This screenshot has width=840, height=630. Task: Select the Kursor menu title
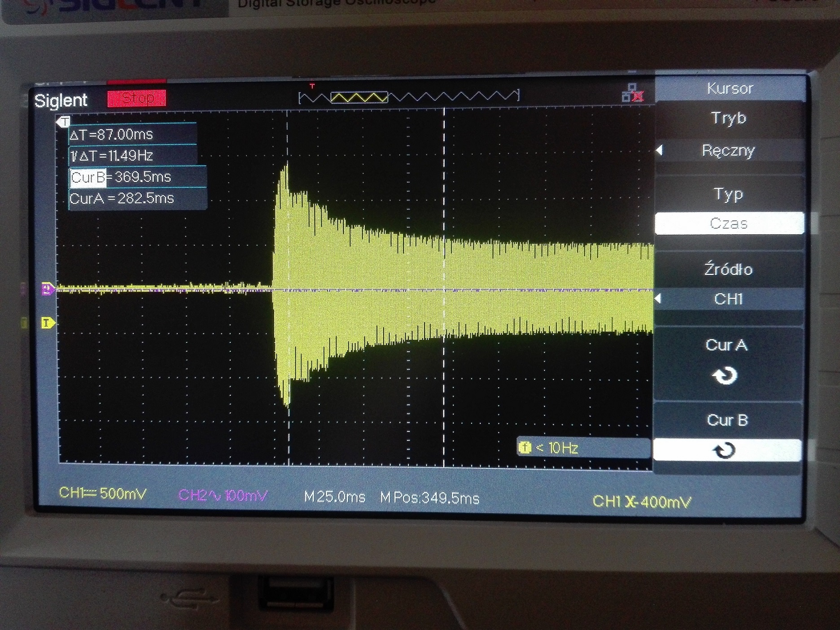click(x=730, y=88)
